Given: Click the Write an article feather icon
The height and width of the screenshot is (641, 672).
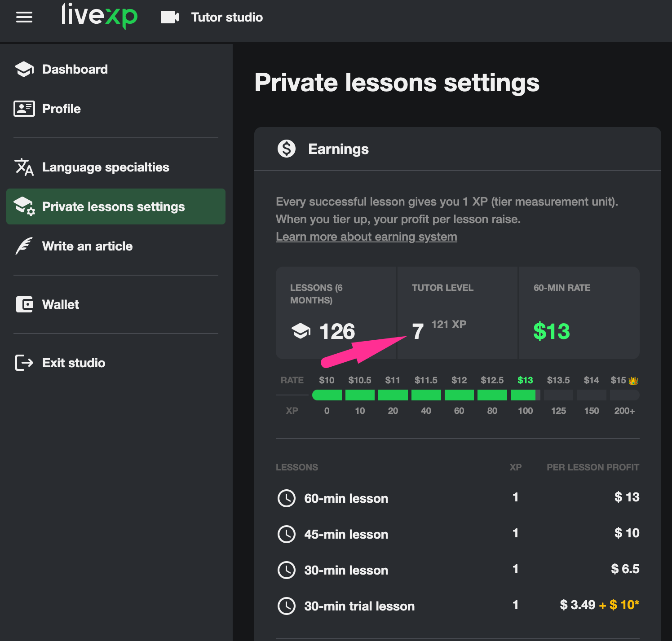Looking at the screenshot, I should [24, 246].
